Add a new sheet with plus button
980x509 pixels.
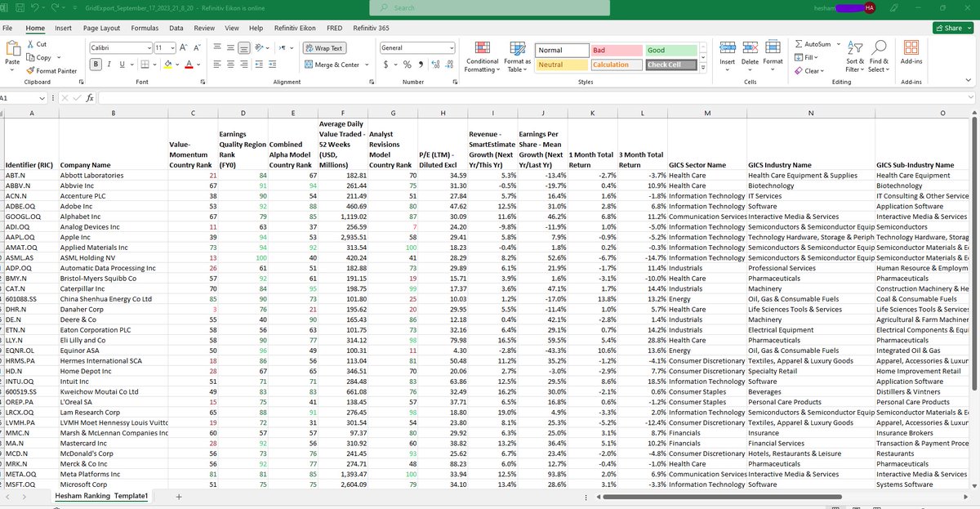(x=178, y=496)
